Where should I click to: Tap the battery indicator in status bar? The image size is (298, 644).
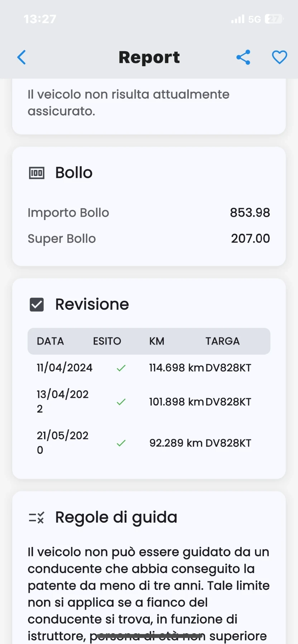[x=274, y=19]
